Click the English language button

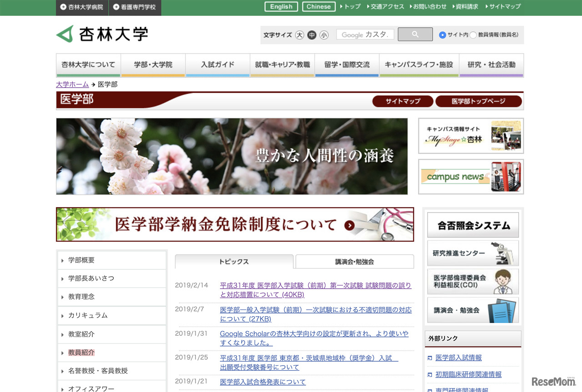point(281,6)
